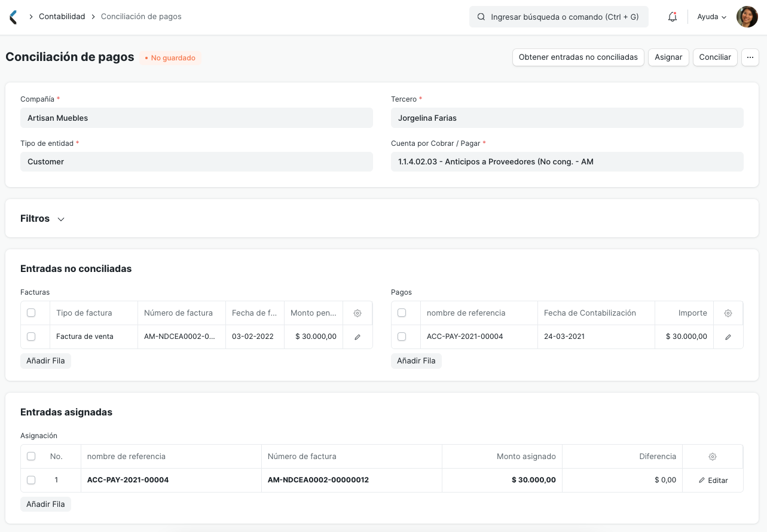Select all rows in Pagos table
The height and width of the screenshot is (532, 767).
coord(402,313)
